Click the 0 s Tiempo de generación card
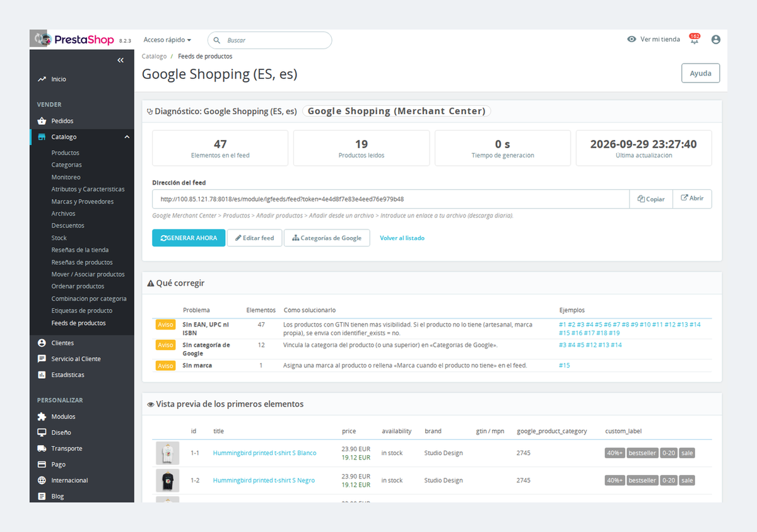This screenshot has width=757, height=532. [503, 148]
